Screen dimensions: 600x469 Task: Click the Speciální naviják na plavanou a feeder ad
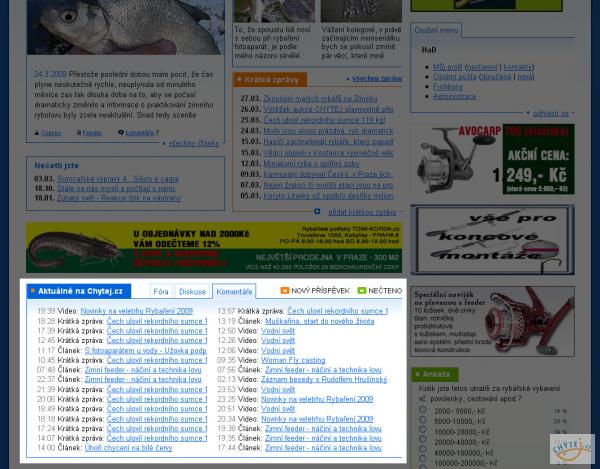coord(493,321)
